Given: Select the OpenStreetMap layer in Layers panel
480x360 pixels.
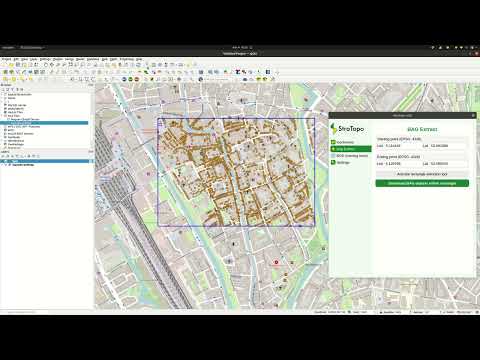Looking at the screenshot, I should [23, 165].
